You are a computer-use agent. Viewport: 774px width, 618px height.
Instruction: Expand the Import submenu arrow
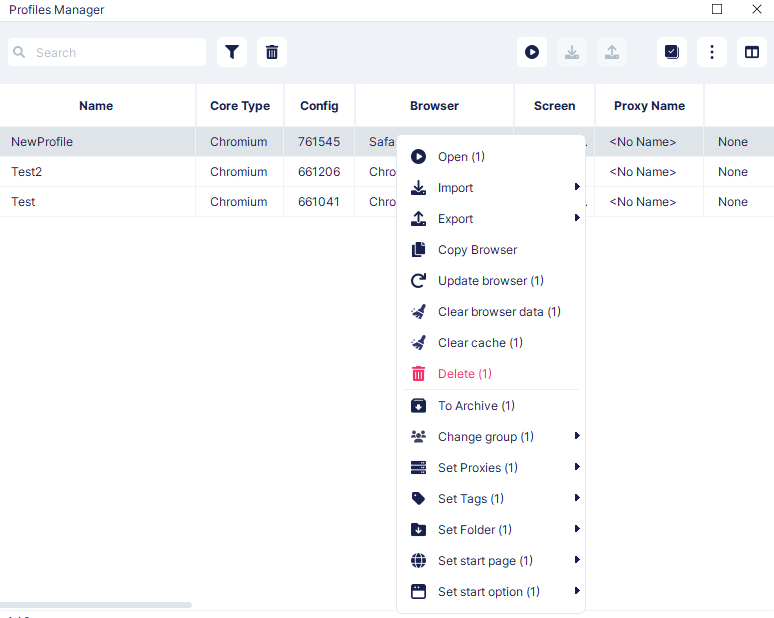point(577,187)
